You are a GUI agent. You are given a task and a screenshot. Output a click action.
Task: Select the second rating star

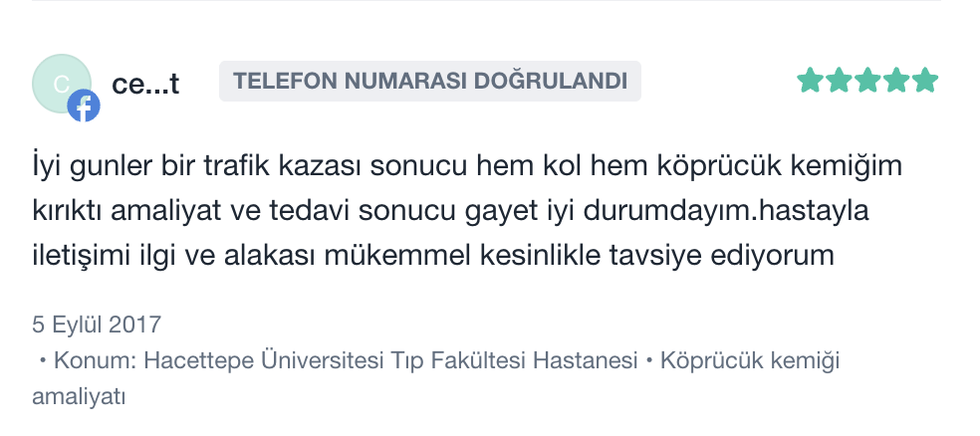839,81
